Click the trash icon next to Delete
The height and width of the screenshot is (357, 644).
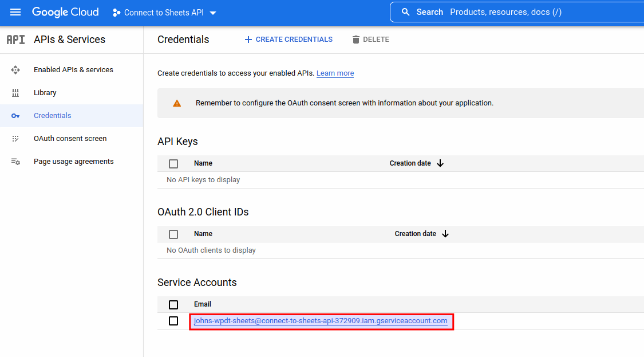355,40
